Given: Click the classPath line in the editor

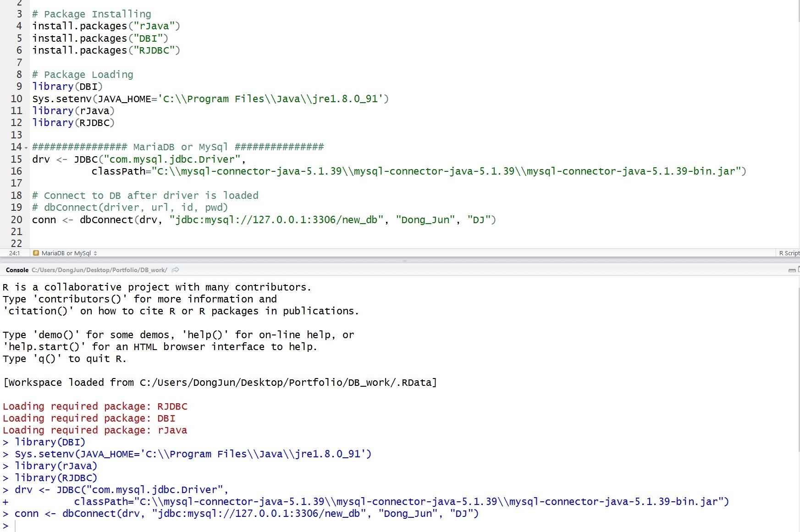Looking at the screenshot, I should click(419, 171).
